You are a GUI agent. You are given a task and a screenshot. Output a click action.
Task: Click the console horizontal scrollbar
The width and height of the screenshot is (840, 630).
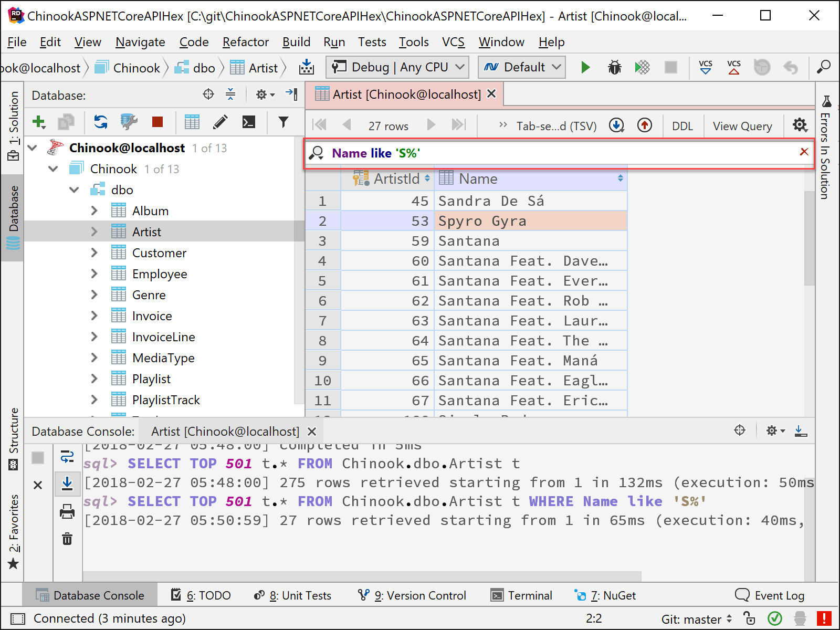point(362,576)
